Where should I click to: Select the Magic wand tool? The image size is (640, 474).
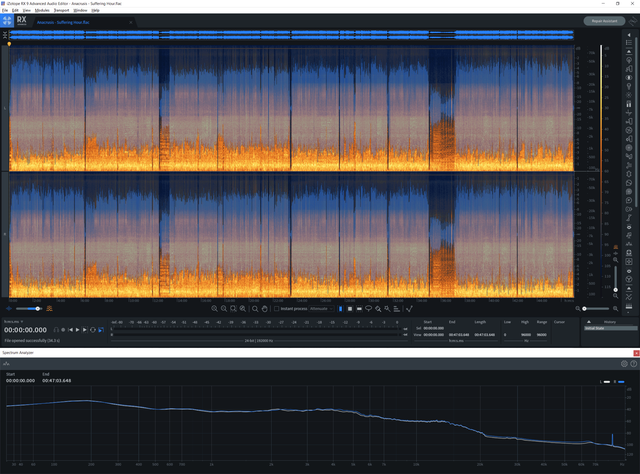coord(387,309)
